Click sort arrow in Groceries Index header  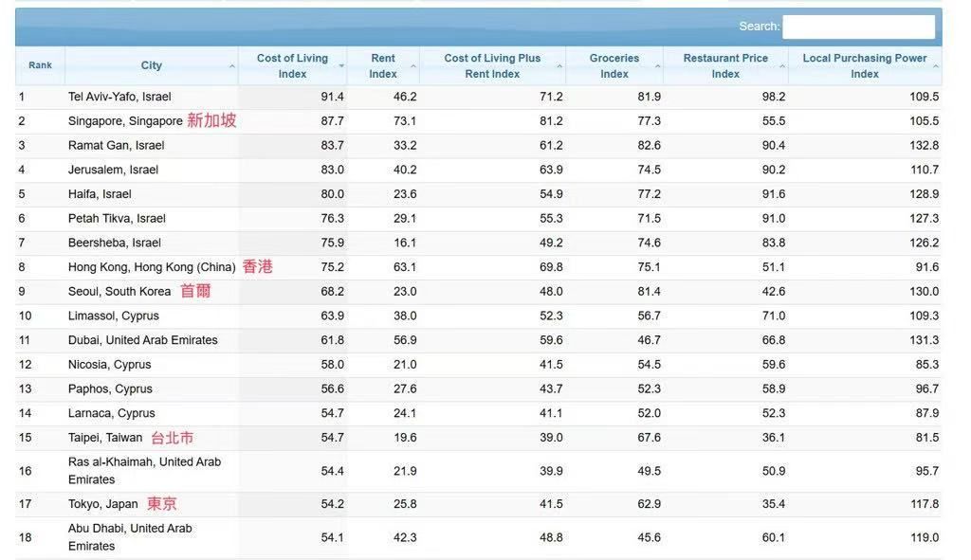(x=657, y=66)
